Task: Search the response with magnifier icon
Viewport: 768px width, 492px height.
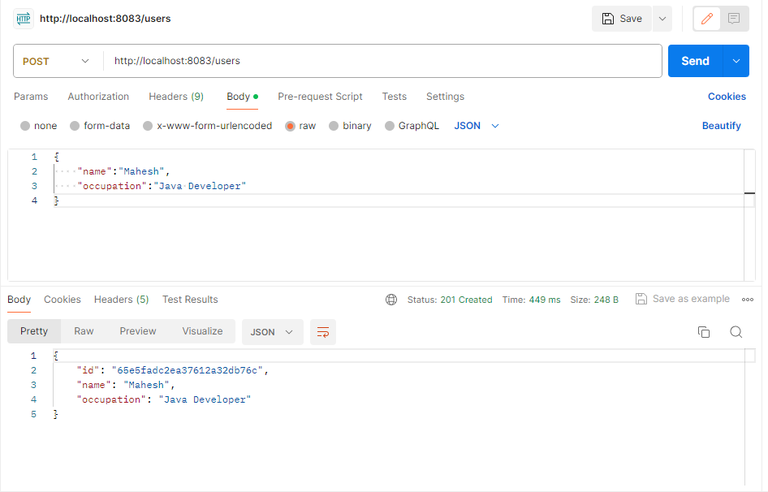Action: tap(736, 332)
